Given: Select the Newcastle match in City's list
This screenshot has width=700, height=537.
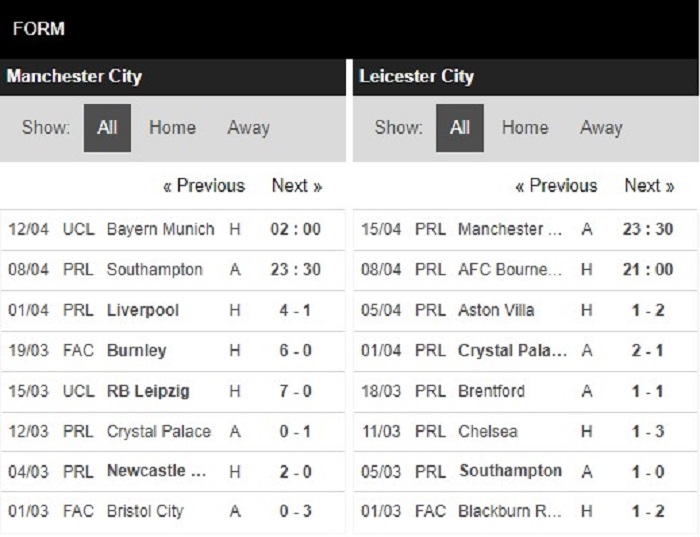Looking at the screenshot, I should point(158,471).
